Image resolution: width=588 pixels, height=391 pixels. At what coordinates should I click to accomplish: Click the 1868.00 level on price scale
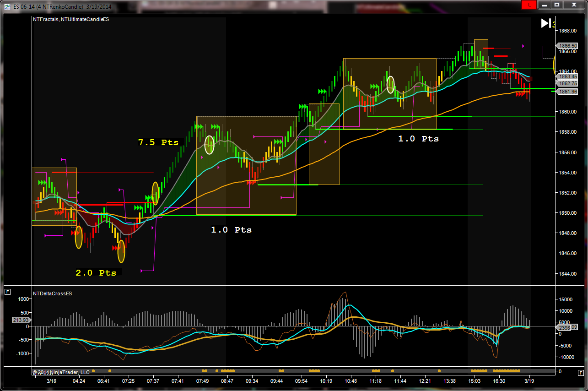567,31
